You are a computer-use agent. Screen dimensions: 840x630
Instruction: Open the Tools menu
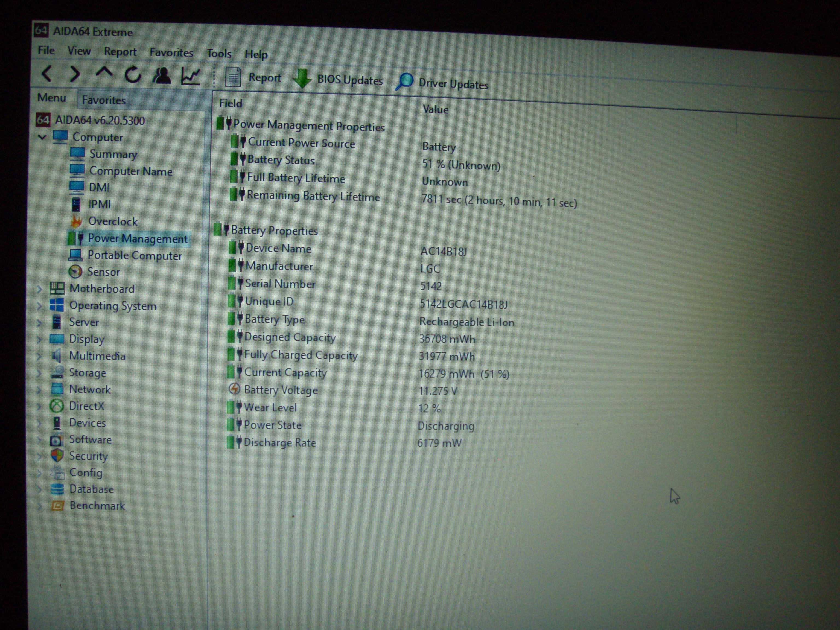point(219,54)
